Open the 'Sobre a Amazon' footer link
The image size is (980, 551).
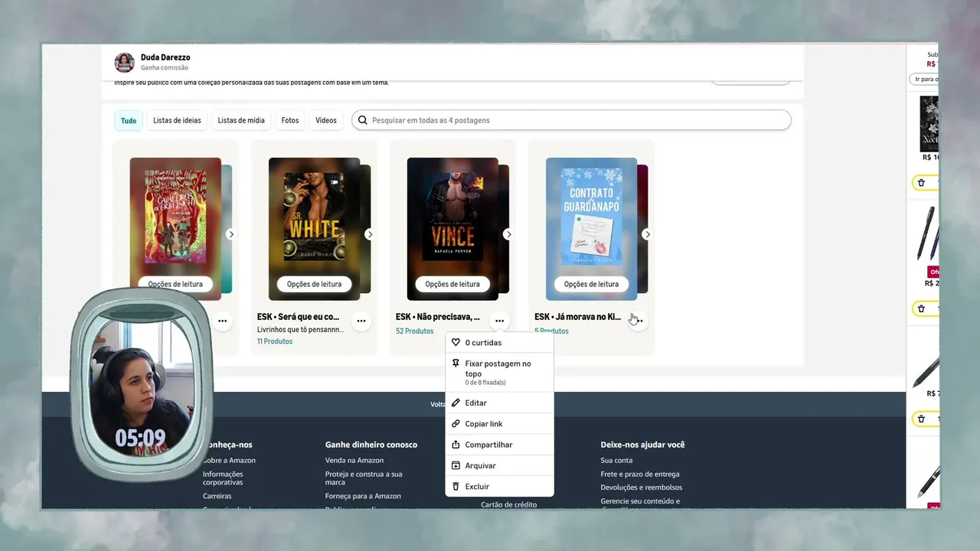click(x=229, y=461)
